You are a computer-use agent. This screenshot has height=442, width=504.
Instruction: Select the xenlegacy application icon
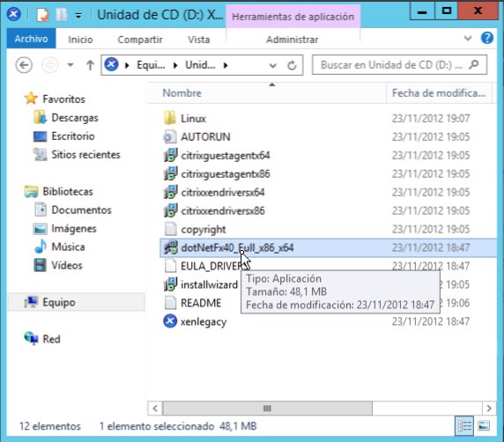pos(170,321)
